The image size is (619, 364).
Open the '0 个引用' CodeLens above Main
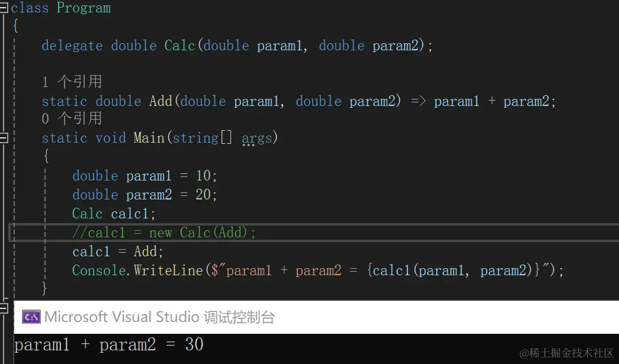[72, 118]
